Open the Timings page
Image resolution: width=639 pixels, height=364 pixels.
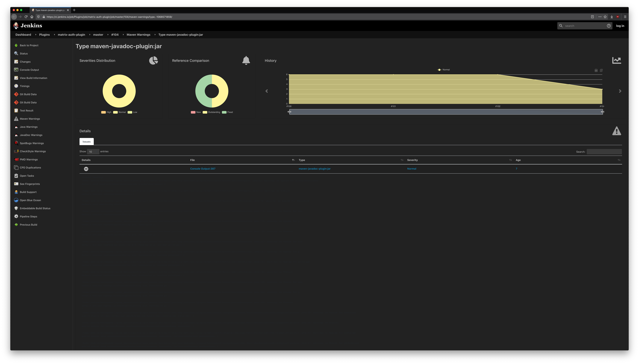pos(24,86)
